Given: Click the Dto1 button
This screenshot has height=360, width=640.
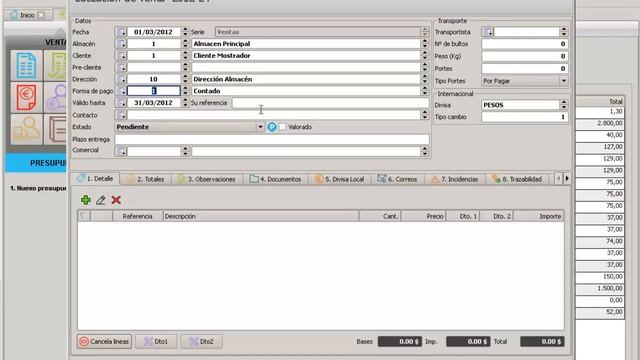Looking at the screenshot, I should 156,342.
